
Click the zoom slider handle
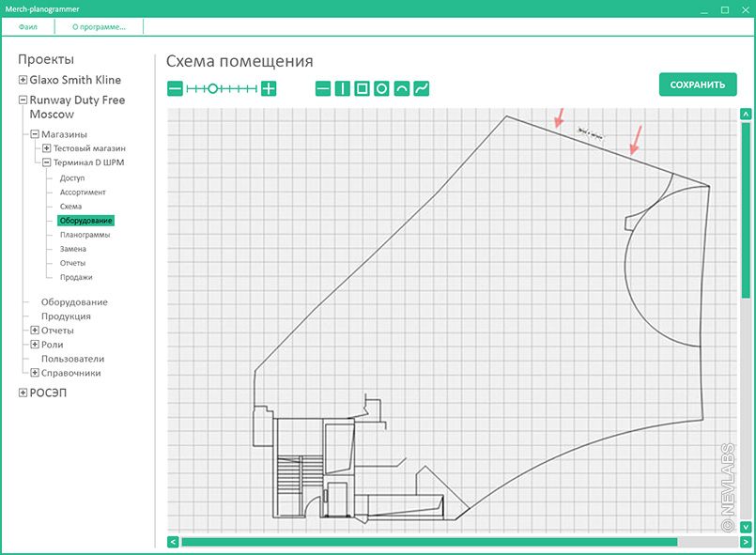[213, 89]
